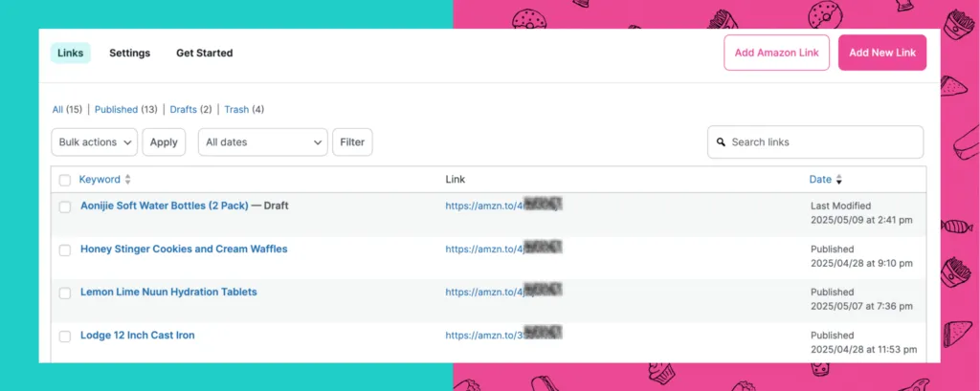Click the date 2025/04/28 at 11:53 pm
980x391 pixels.
click(864, 349)
